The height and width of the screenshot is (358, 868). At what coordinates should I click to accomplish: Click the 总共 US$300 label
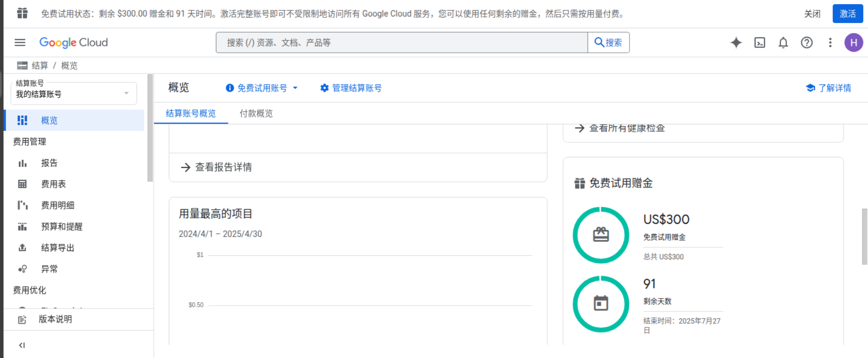pyautogui.click(x=663, y=257)
